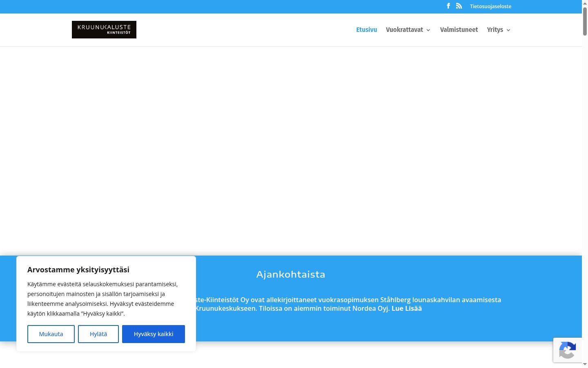588x368 pixels.
Task: Expand the Yritys dropdown chevron
Action: click(x=508, y=30)
